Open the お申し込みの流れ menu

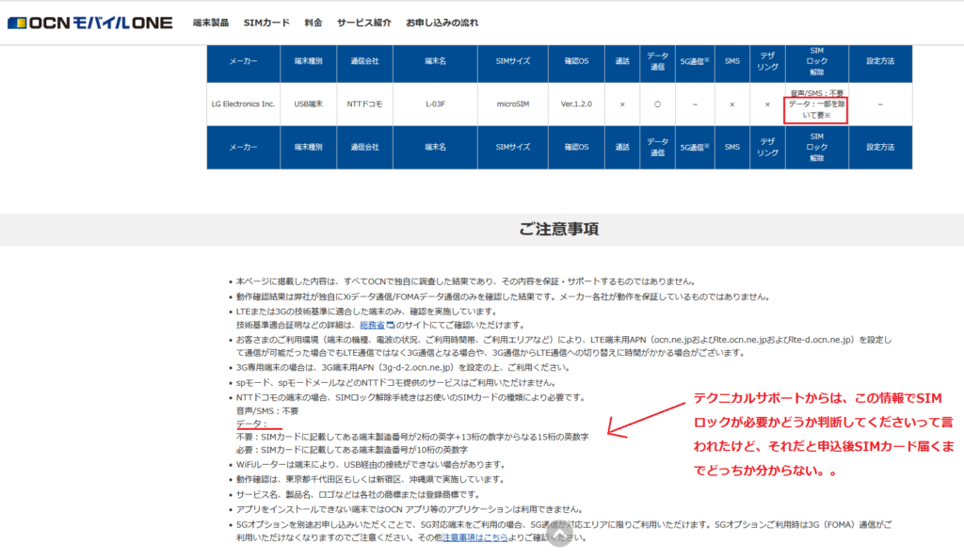click(442, 23)
